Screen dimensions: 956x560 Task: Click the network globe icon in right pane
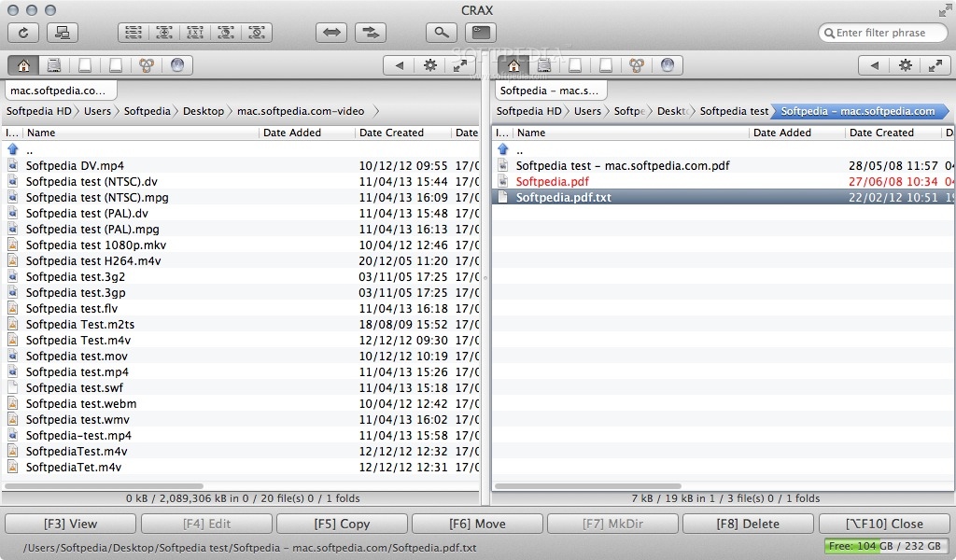tap(668, 65)
